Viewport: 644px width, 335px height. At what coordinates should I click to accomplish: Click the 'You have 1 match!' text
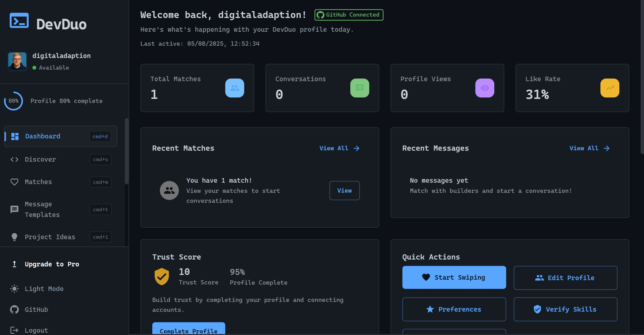(219, 181)
